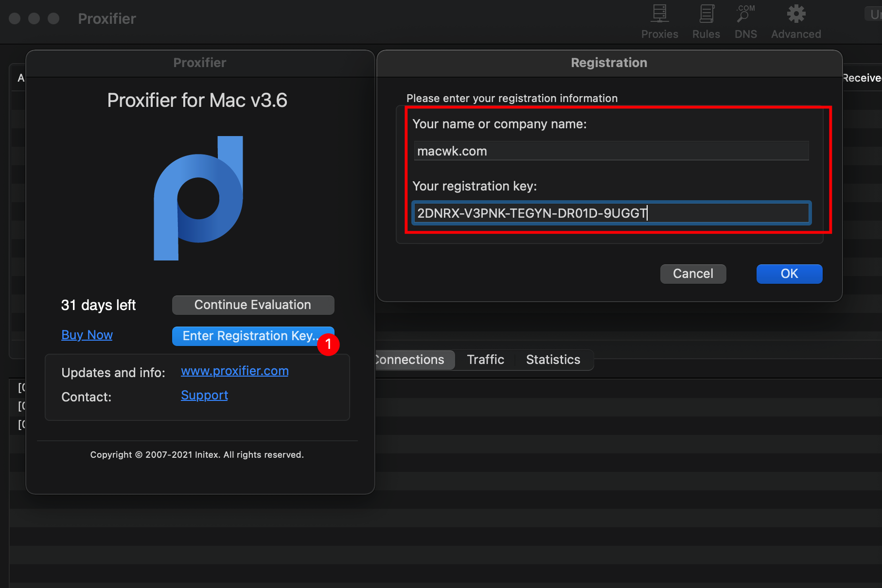This screenshot has height=588, width=882.
Task: Click the copyright Initex notice text
Action: (x=197, y=455)
